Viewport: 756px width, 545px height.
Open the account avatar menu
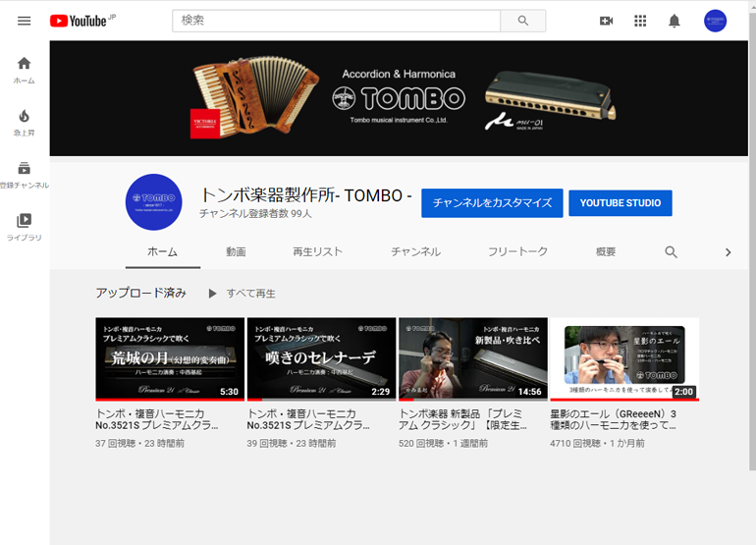715,21
